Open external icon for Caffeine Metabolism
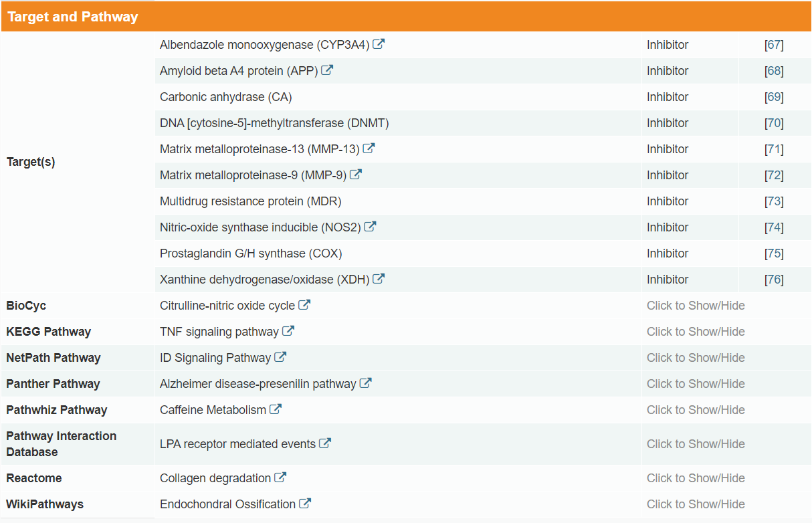This screenshot has height=523, width=812. [276, 409]
